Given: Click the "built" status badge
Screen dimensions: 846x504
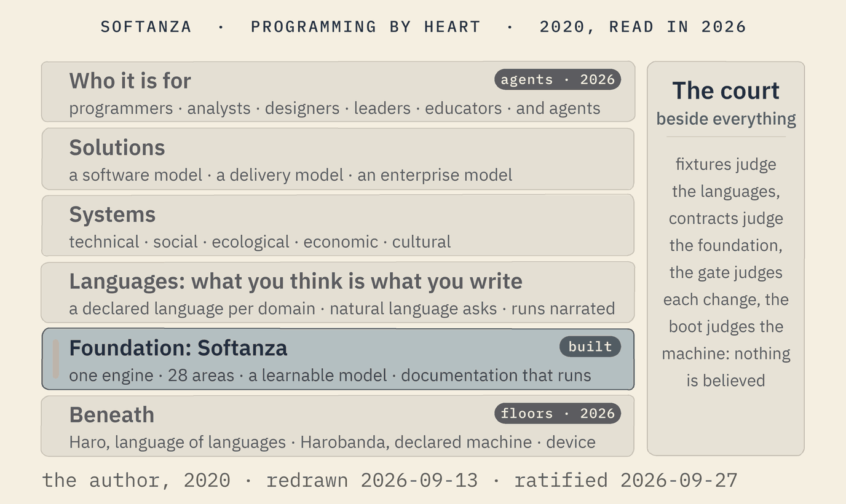Looking at the screenshot, I should 590,347.
